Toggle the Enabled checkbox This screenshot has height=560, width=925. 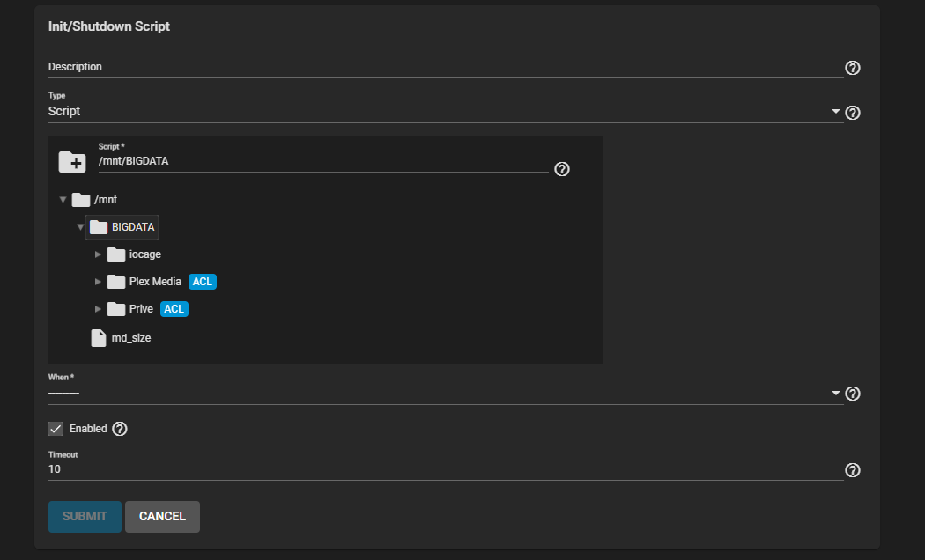(55, 429)
